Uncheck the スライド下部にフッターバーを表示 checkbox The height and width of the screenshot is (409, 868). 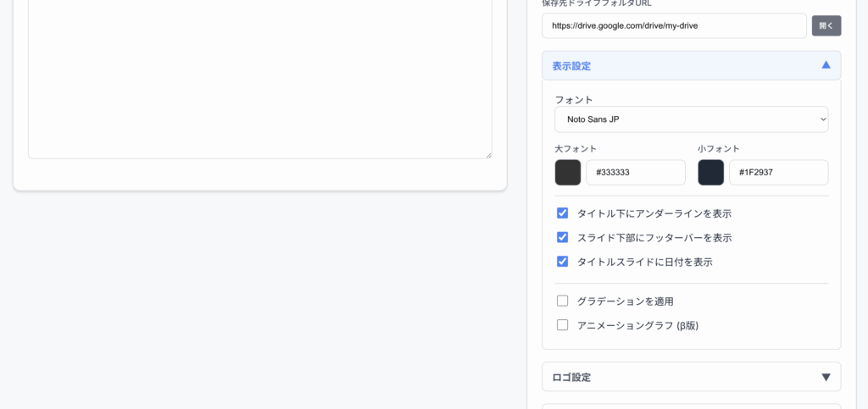point(562,237)
